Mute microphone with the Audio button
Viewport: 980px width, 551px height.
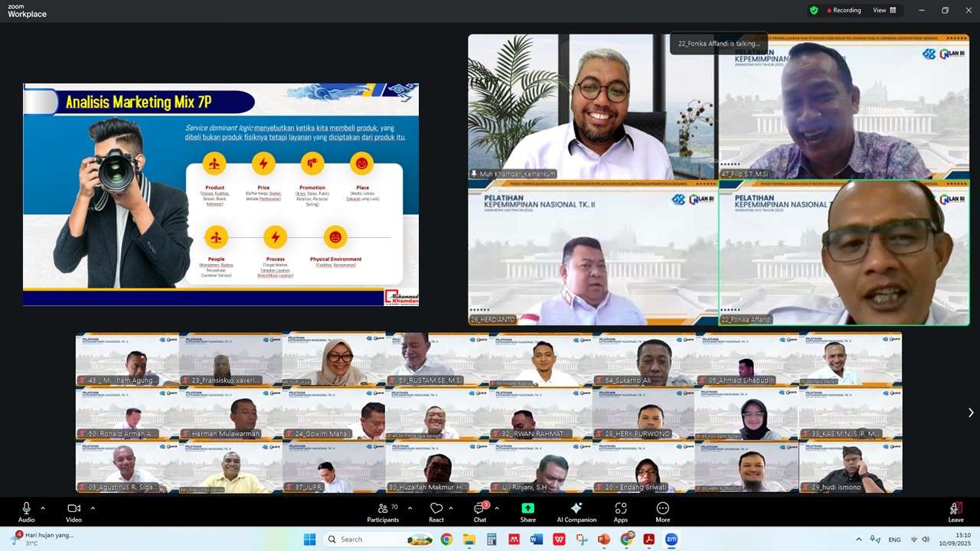click(26, 513)
